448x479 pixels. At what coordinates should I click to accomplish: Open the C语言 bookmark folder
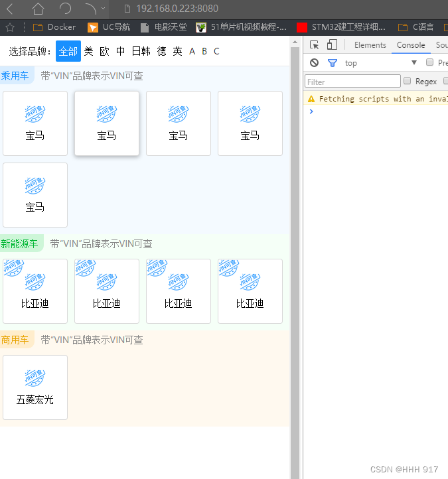click(415, 27)
